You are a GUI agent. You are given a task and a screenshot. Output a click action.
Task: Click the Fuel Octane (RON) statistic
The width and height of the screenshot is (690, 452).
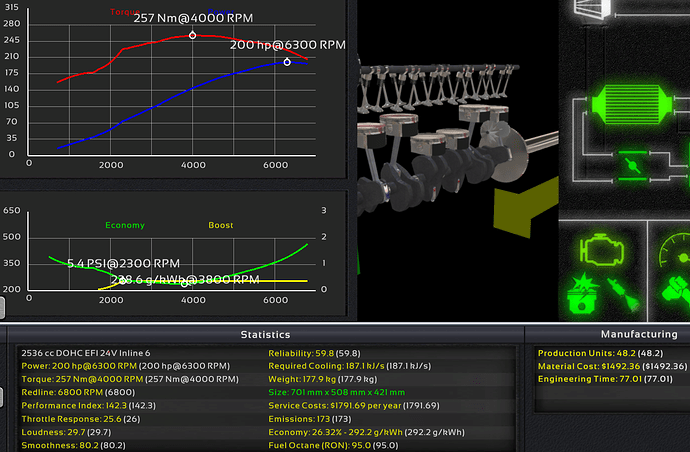tap(330, 444)
